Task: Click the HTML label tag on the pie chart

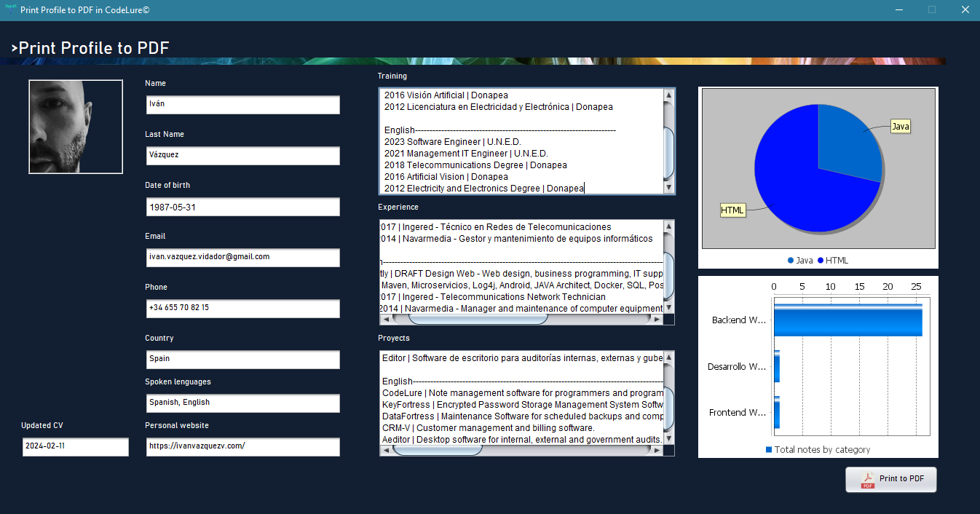Action: pyautogui.click(x=732, y=210)
